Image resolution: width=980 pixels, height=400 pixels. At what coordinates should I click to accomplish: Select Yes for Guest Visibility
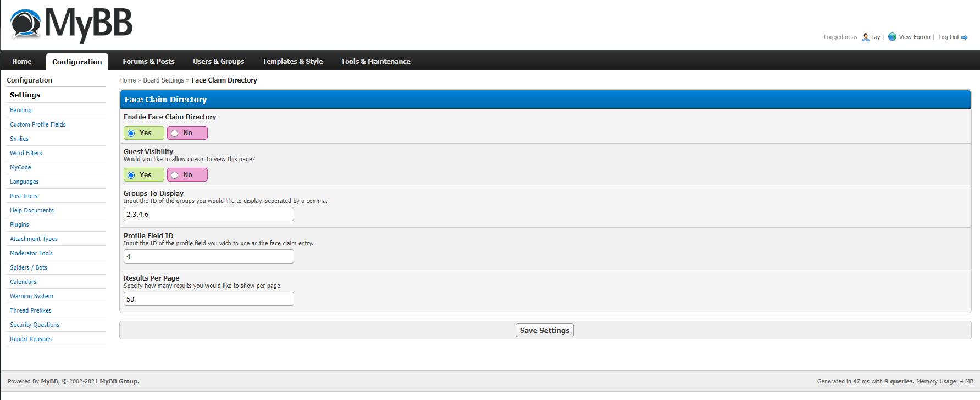131,175
